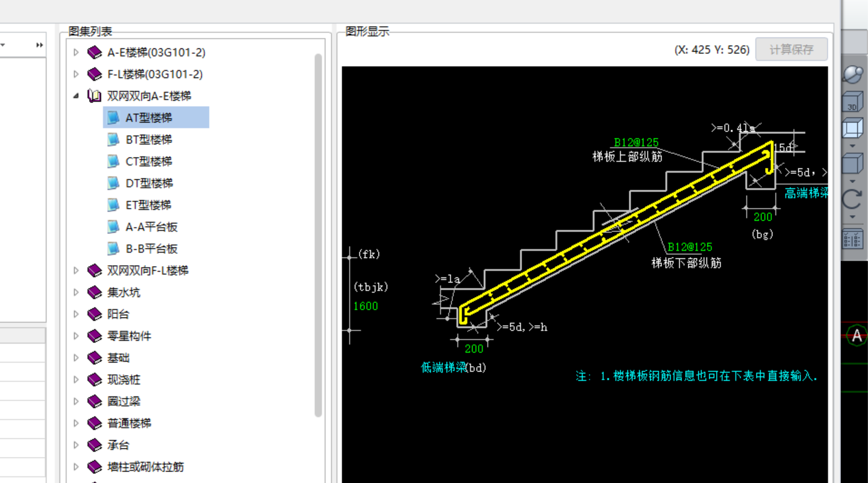The image size is (868, 483).
Task: Click the book icon beside 现浇桩
Action: tap(94, 380)
